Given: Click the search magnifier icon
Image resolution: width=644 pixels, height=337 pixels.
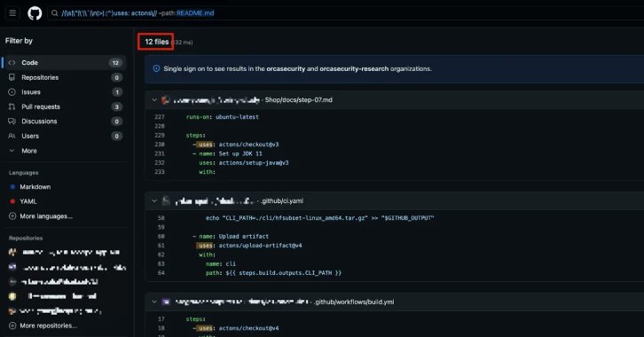Looking at the screenshot, I should point(55,13).
